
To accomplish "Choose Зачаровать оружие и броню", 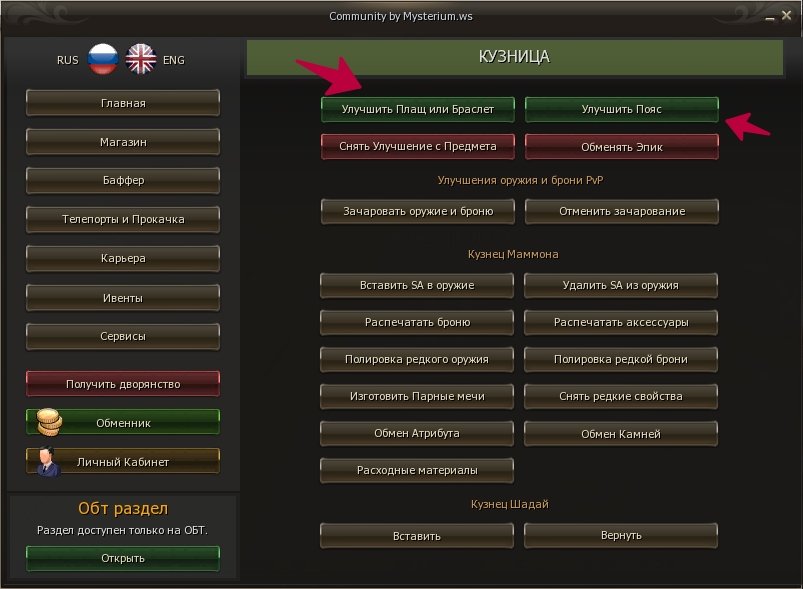I will [417, 211].
